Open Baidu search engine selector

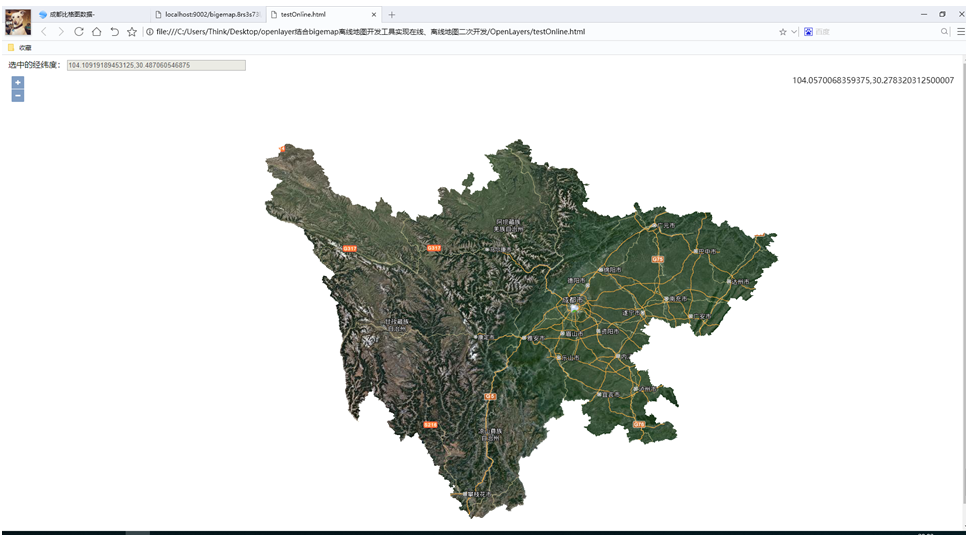pos(809,32)
